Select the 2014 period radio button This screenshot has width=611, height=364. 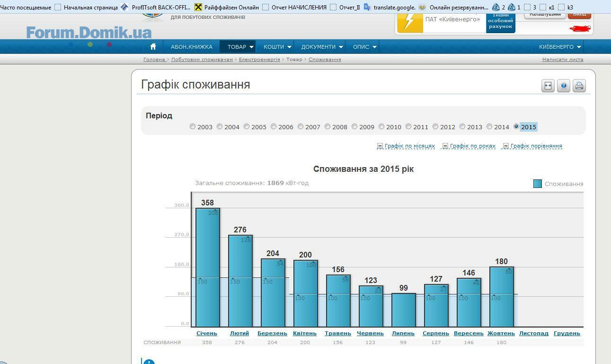tap(490, 126)
